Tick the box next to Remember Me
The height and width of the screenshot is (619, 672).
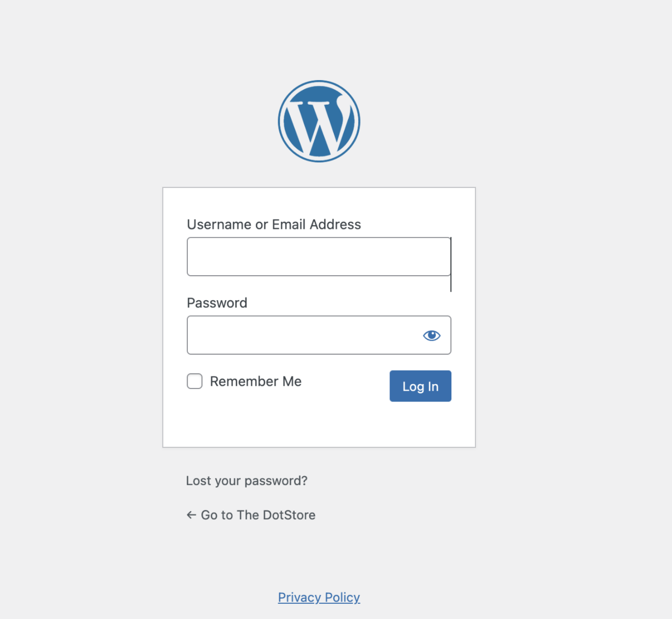point(194,381)
